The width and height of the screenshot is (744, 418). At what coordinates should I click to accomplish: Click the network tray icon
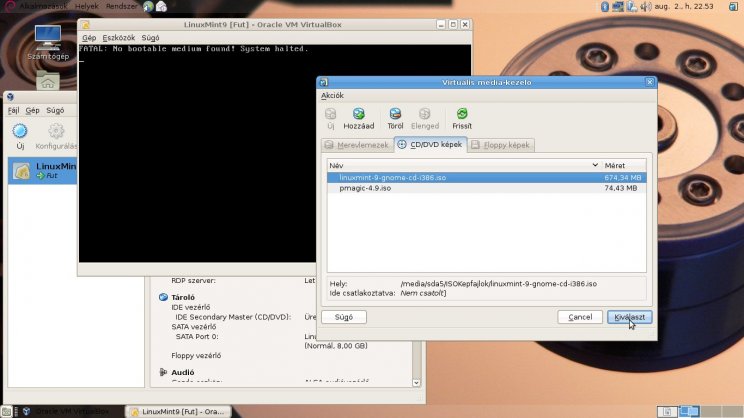(618, 7)
